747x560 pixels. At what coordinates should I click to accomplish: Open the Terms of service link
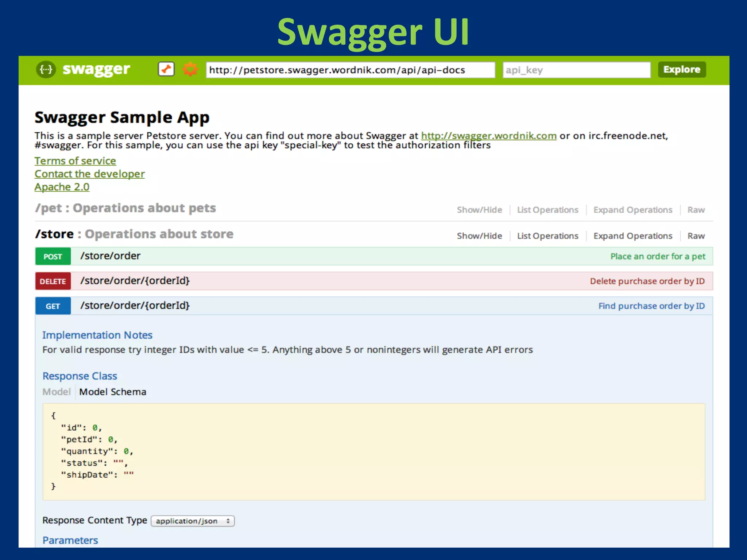tap(75, 161)
